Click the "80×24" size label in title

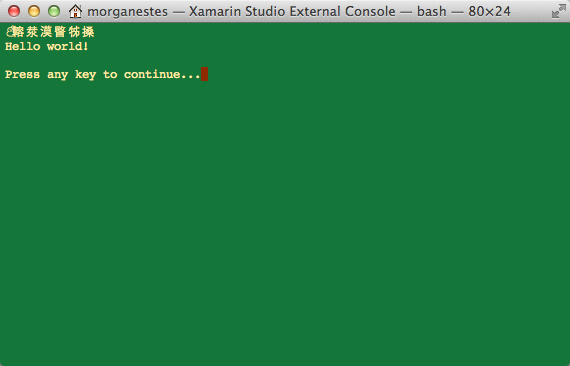click(x=489, y=12)
